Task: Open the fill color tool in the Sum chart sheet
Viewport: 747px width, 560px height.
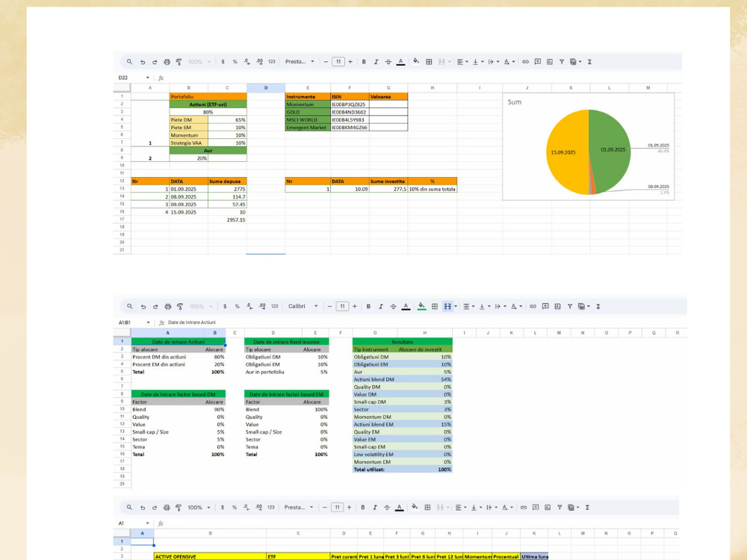Action: coord(416,61)
